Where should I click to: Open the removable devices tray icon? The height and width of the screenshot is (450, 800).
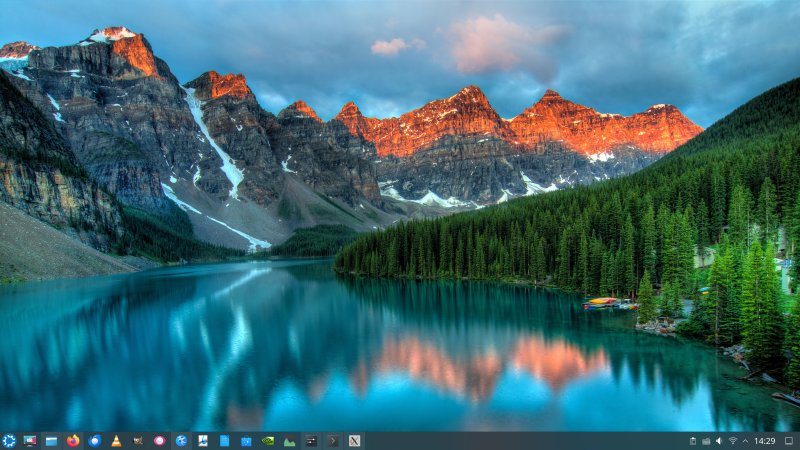[x=706, y=441]
